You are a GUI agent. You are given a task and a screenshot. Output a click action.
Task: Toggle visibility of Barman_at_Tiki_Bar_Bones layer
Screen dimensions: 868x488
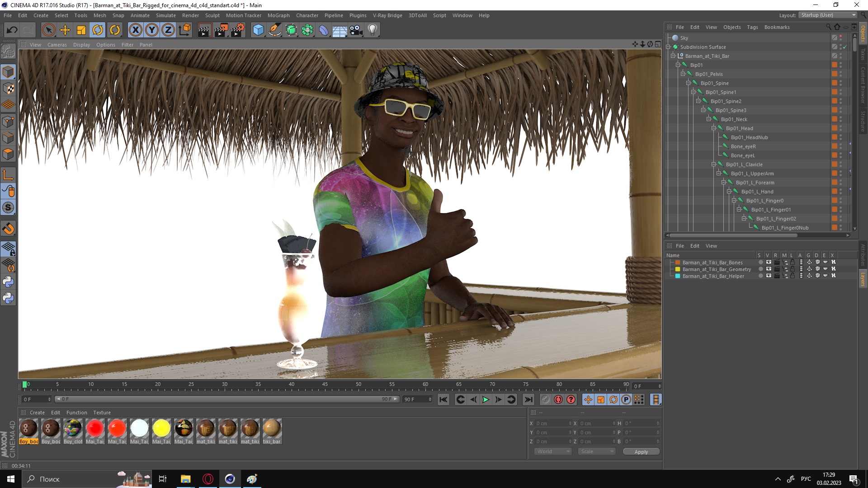point(769,262)
